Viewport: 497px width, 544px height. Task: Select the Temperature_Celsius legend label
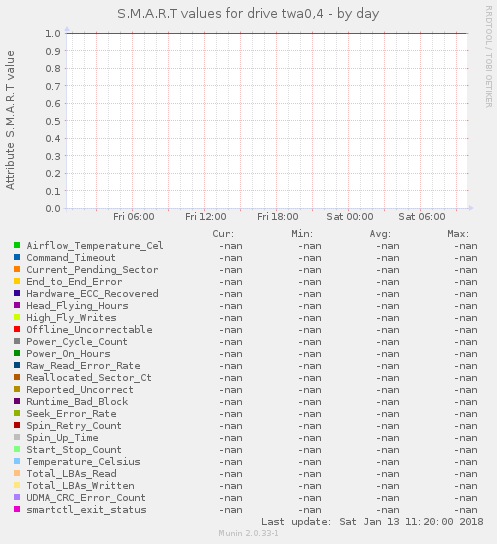click(83, 462)
